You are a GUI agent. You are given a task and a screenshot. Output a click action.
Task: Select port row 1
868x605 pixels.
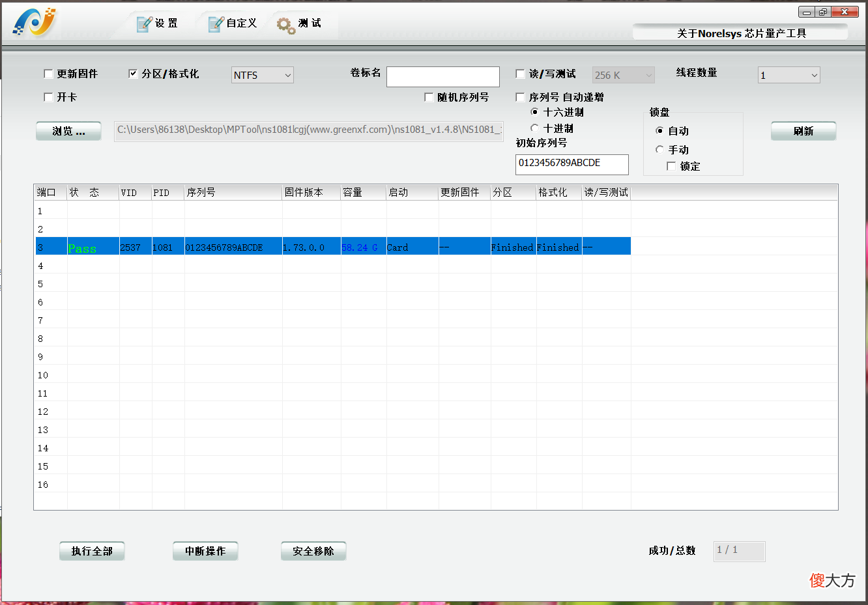[332, 211]
